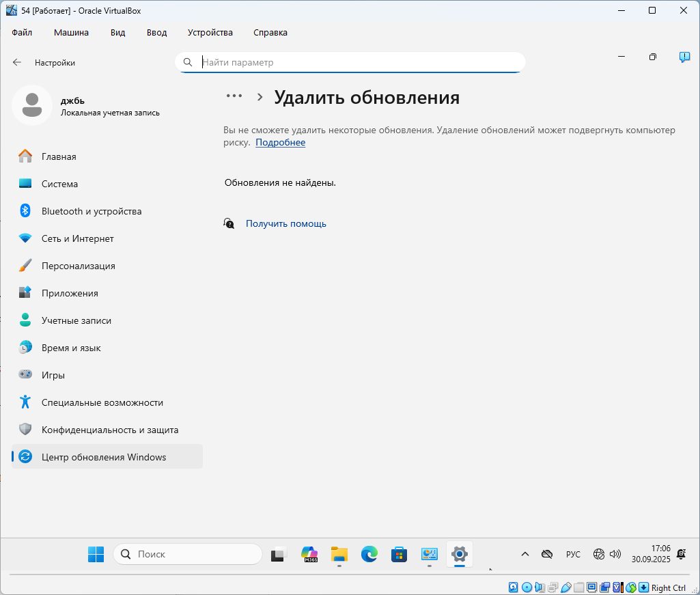
Task: Open Microsoft Edge from the taskbar
Action: click(369, 554)
